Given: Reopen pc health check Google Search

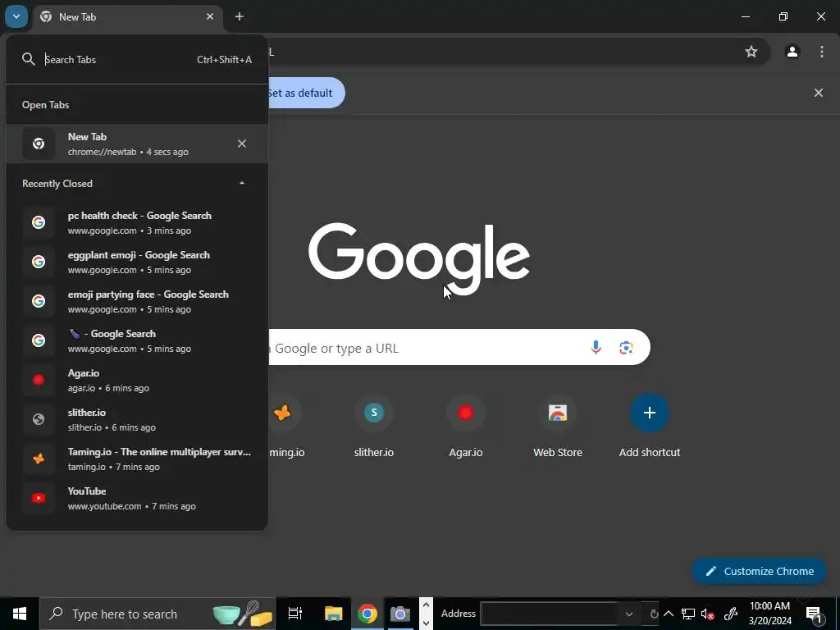Looking at the screenshot, I should [x=137, y=222].
